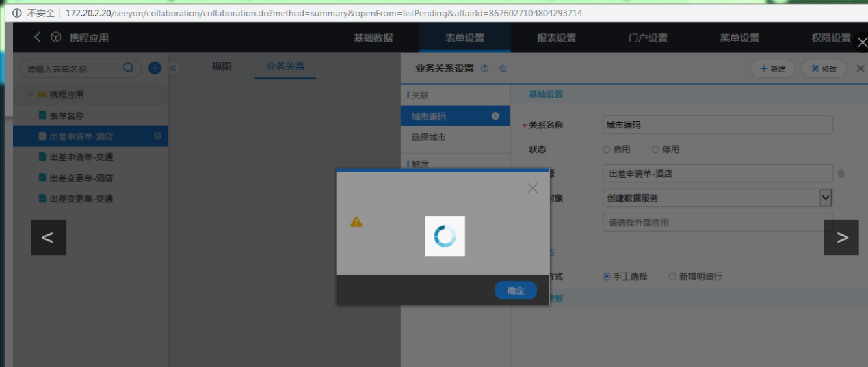Collapse the left panel with double chevron
The height and width of the screenshot is (367, 868).
[x=173, y=68]
